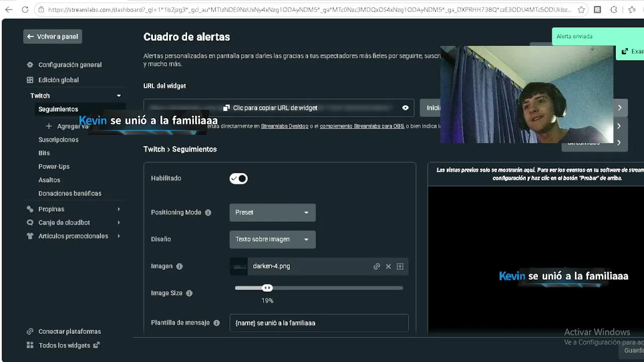Reload the page with the refresh icon
This screenshot has height=362, width=644.
click(x=25, y=10)
